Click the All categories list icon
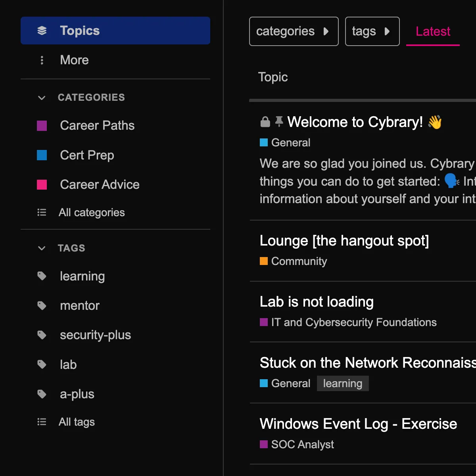 point(42,213)
